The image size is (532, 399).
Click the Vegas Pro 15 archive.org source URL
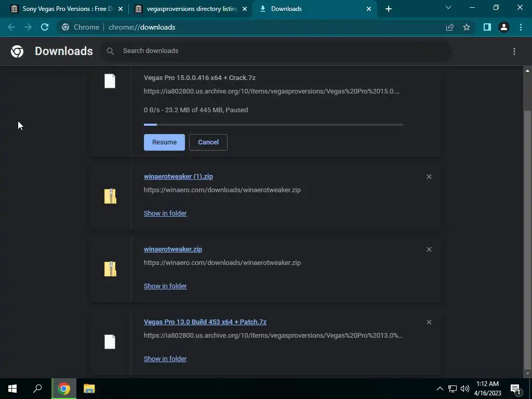point(272,91)
